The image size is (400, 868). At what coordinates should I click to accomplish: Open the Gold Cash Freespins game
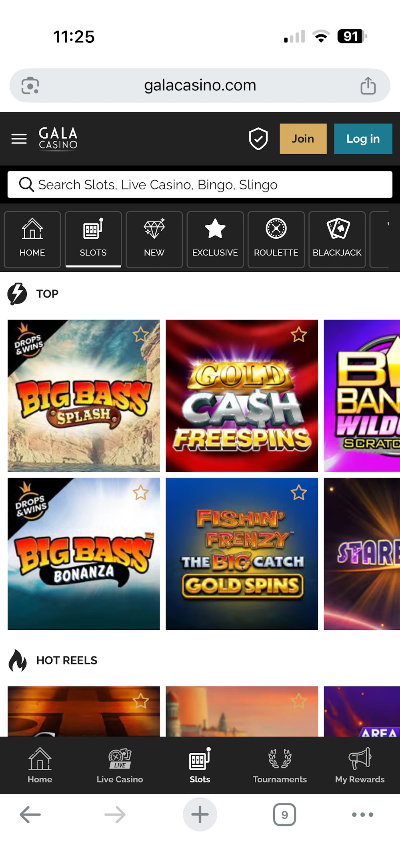(242, 396)
